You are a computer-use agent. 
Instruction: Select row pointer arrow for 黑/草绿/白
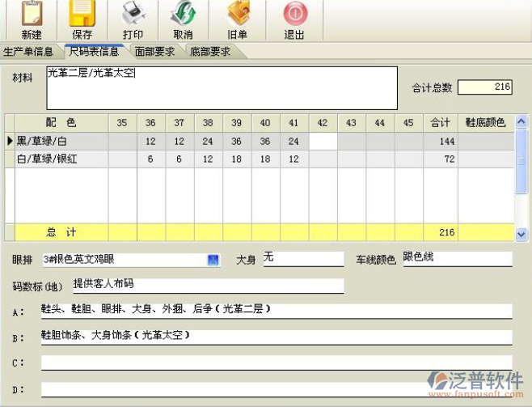pos(10,142)
